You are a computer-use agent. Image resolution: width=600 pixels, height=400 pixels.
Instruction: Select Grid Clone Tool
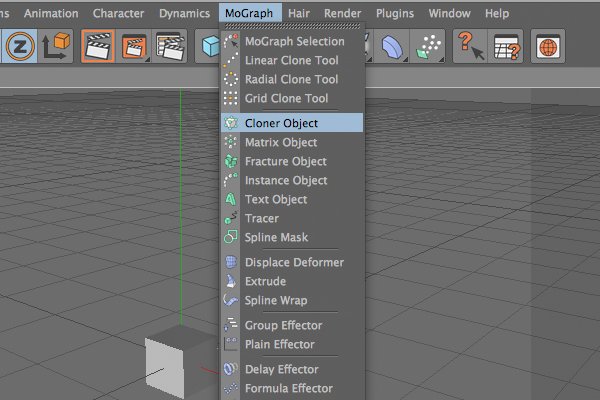click(x=292, y=98)
